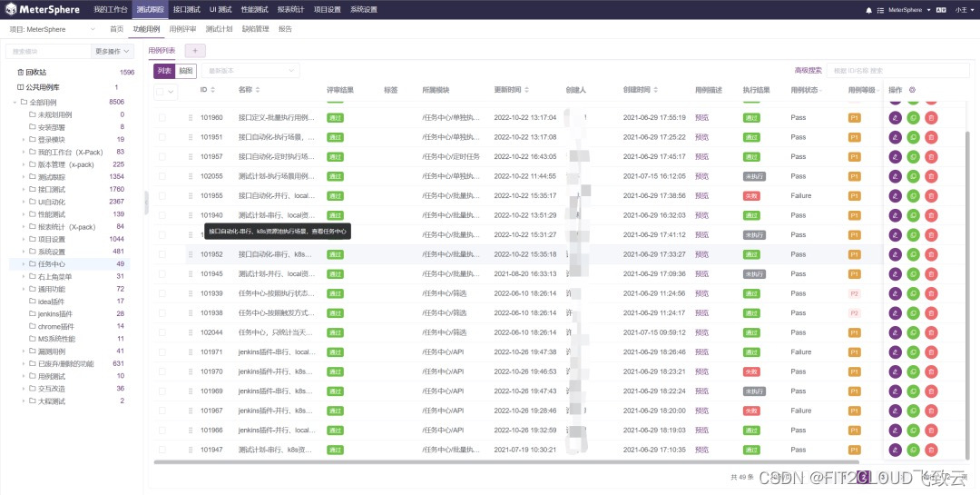
Task: Open the MeterSphere workspace dropdown in top bar
Action: [909, 10]
